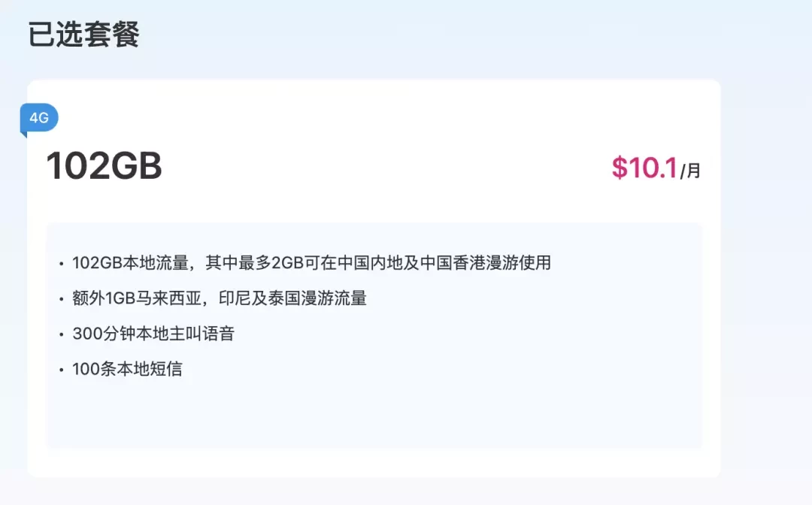Click the 套餐 characters in heading

coord(112,35)
